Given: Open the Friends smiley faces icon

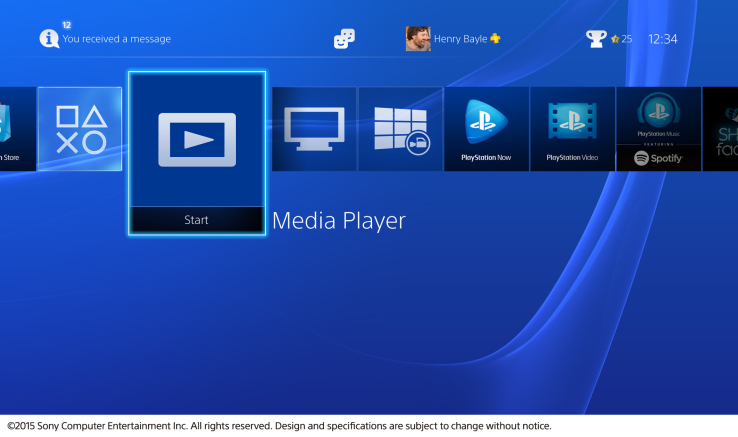Looking at the screenshot, I should [x=344, y=39].
